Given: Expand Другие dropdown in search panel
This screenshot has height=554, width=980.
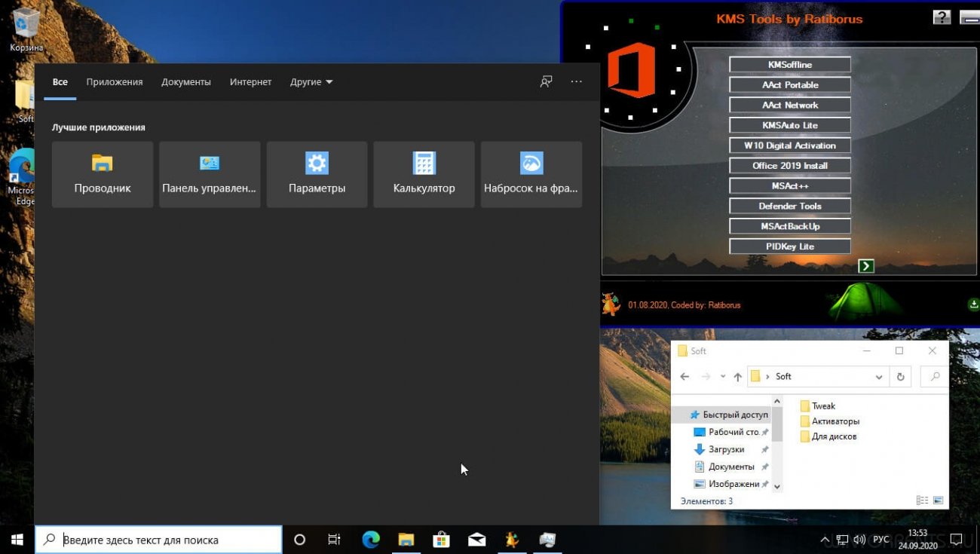Looking at the screenshot, I should tap(311, 81).
